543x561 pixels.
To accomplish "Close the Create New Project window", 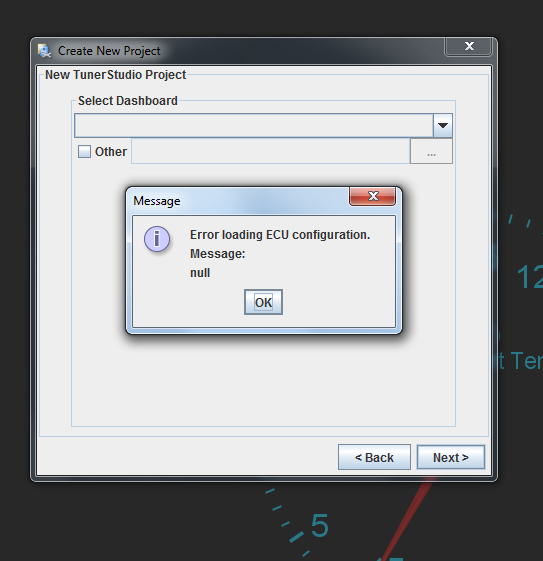I will [x=469, y=46].
